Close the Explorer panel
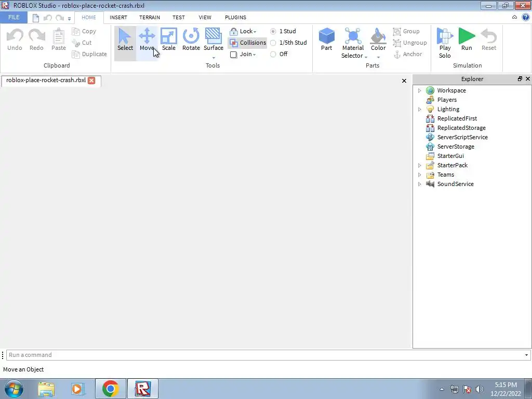Viewport: 532px width, 399px height. 528,79
